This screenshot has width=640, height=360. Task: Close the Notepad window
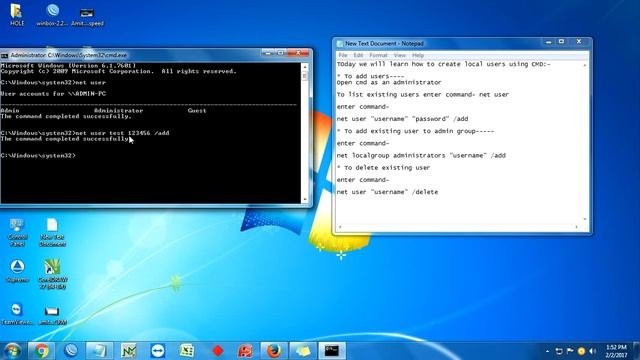point(579,42)
